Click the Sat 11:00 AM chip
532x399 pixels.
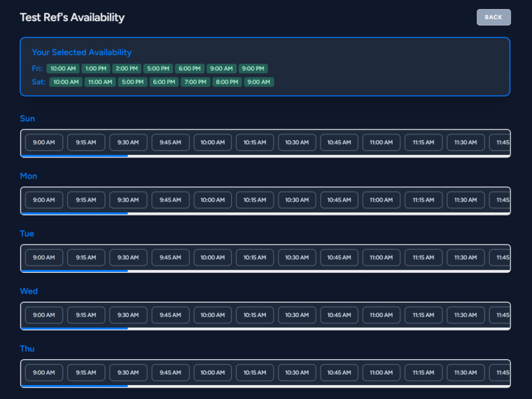pyautogui.click(x=100, y=82)
